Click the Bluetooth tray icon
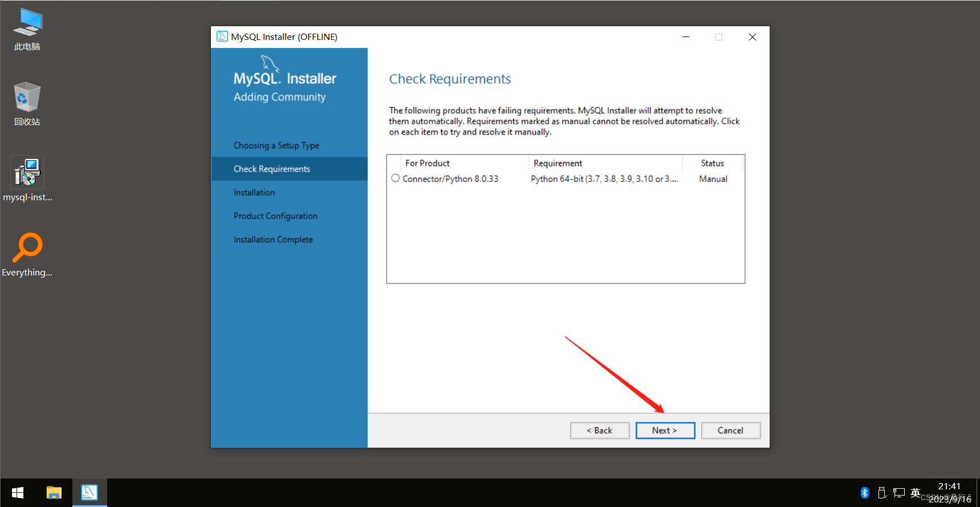 pyautogui.click(x=865, y=493)
